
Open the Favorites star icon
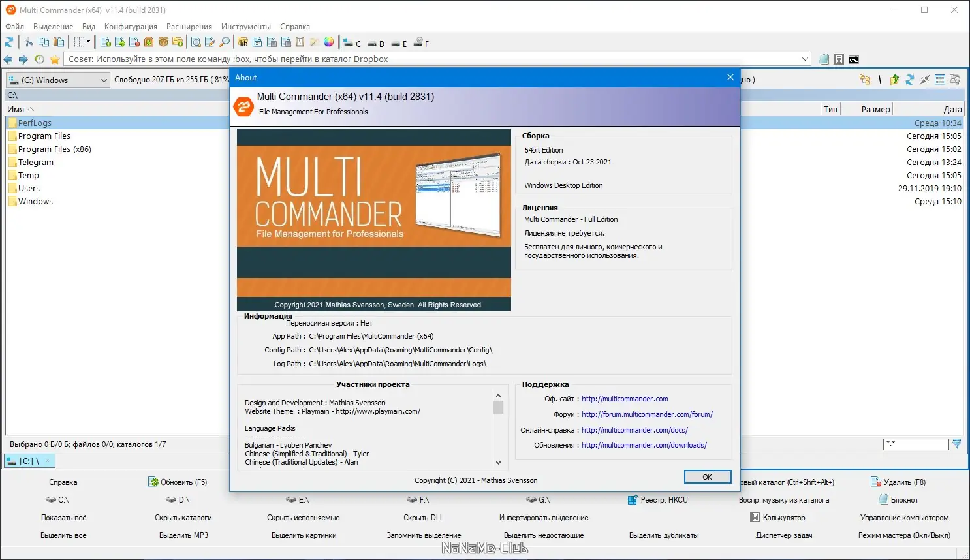point(55,59)
